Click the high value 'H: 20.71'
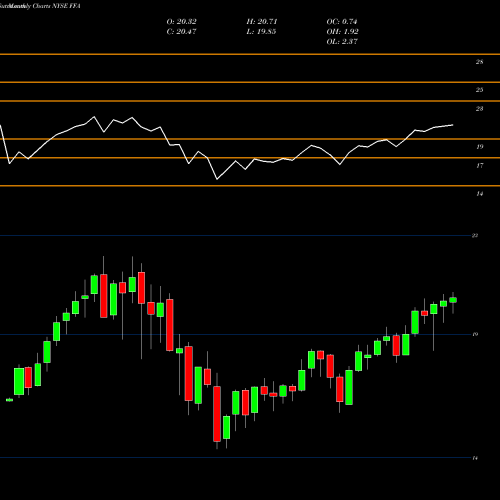This screenshot has width=500, height=500. tap(262, 22)
